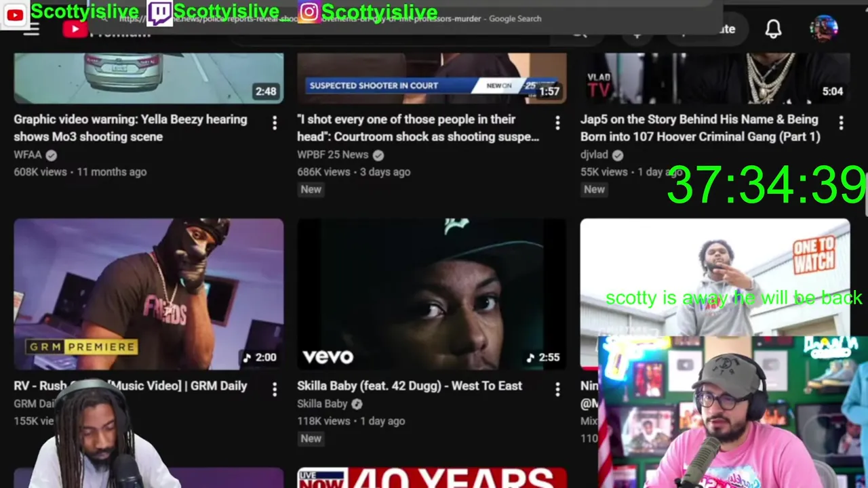The height and width of the screenshot is (488, 868).
Task: Open title 'RV - Rush' GRM Daily
Action: click(x=130, y=386)
